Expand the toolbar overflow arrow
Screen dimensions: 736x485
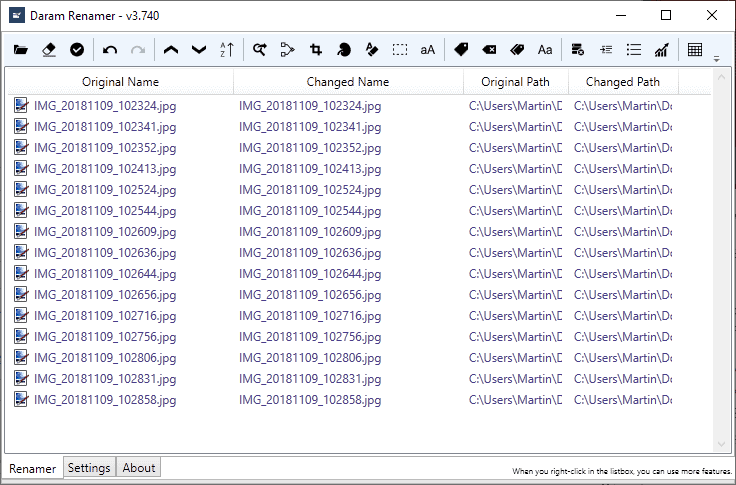[x=716, y=59]
